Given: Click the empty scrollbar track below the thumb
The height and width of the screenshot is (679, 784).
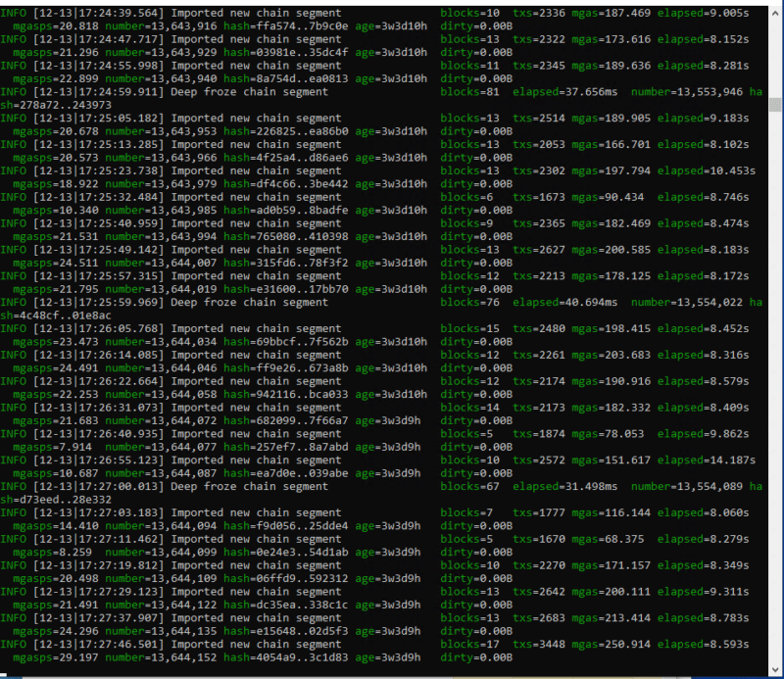Looking at the screenshot, I should 774,392.
